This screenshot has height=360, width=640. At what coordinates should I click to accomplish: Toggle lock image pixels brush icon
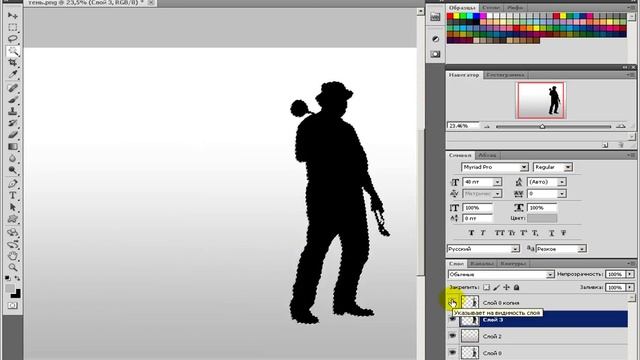point(496,287)
